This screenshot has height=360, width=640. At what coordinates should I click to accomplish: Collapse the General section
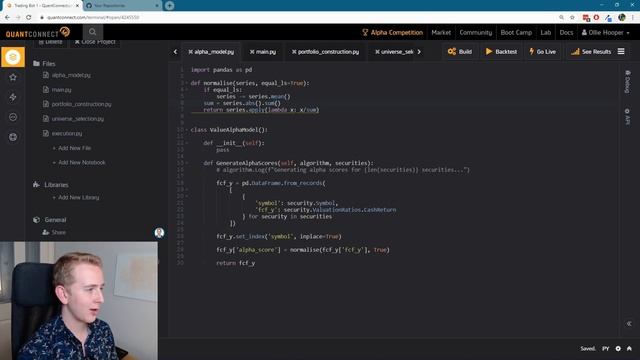[49, 220]
